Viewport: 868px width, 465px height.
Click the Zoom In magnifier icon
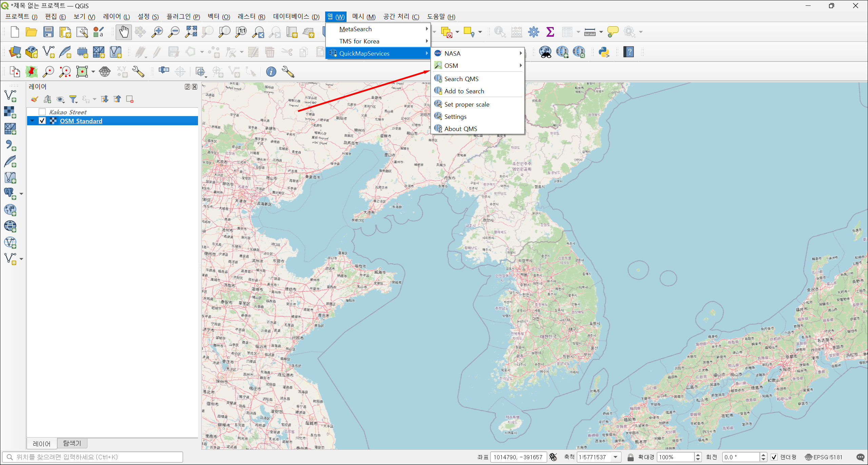coord(157,32)
